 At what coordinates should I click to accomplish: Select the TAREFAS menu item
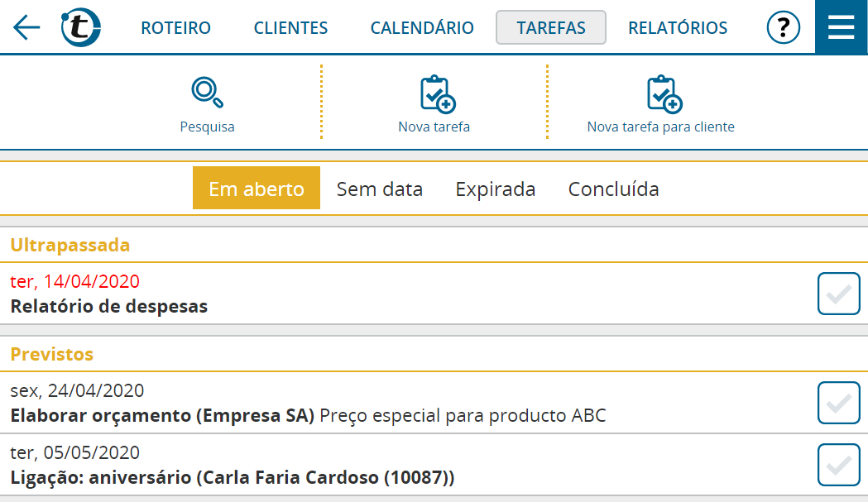pos(551,27)
